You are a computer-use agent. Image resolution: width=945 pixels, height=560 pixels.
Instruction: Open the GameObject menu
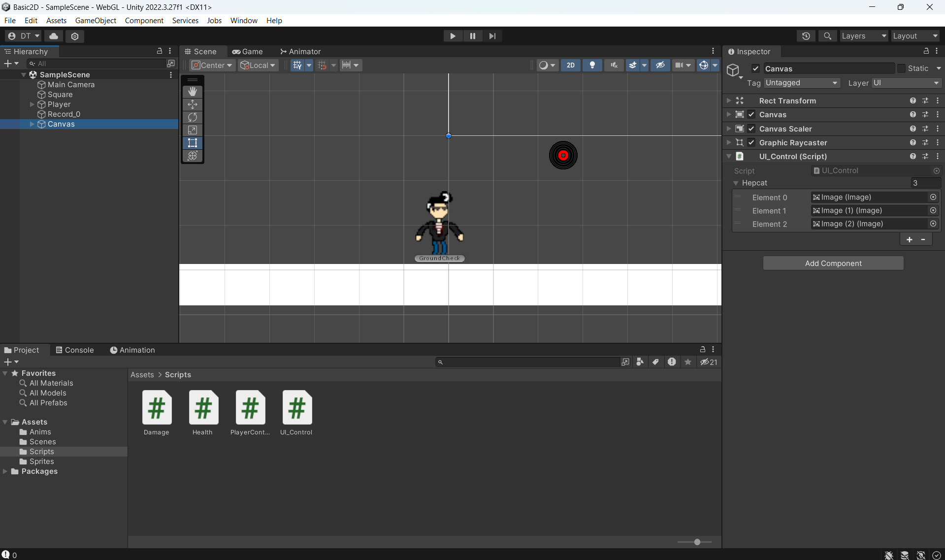[x=96, y=20]
